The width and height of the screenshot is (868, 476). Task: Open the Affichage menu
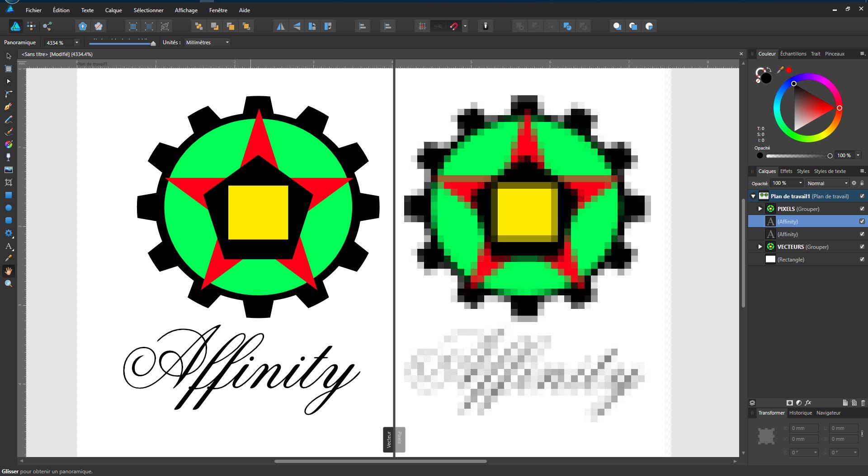click(x=186, y=10)
